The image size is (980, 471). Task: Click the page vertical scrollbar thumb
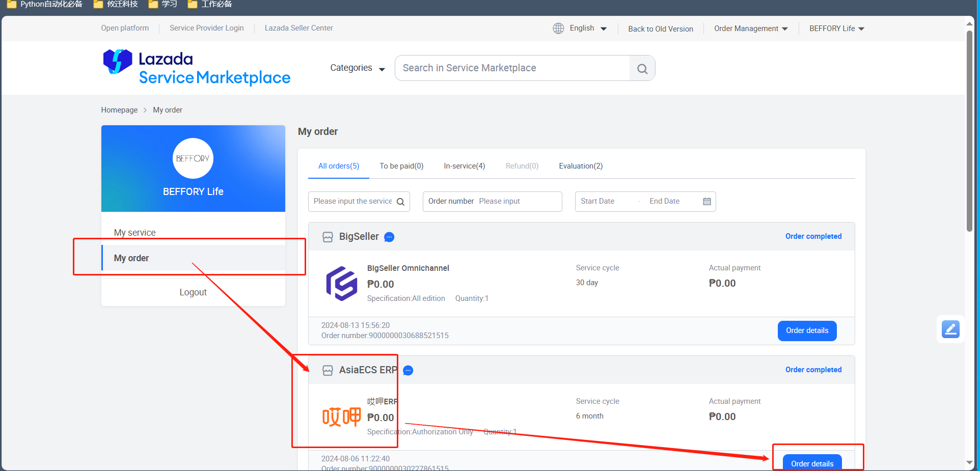coord(970,131)
